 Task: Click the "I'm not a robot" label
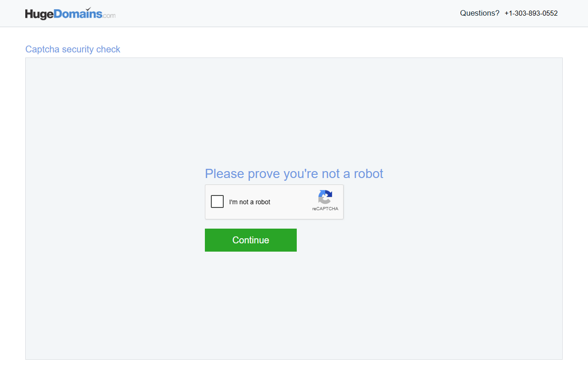[x=250, y=202]
